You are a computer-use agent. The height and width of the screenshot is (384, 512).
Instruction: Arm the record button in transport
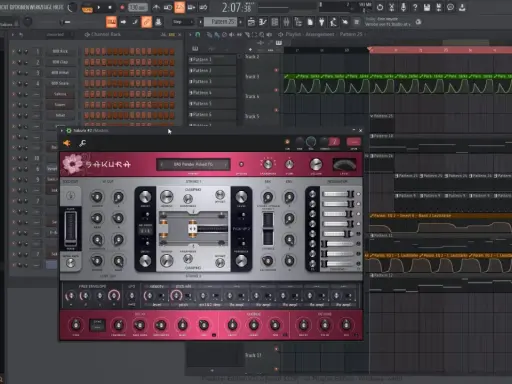(x=122, y=7)
